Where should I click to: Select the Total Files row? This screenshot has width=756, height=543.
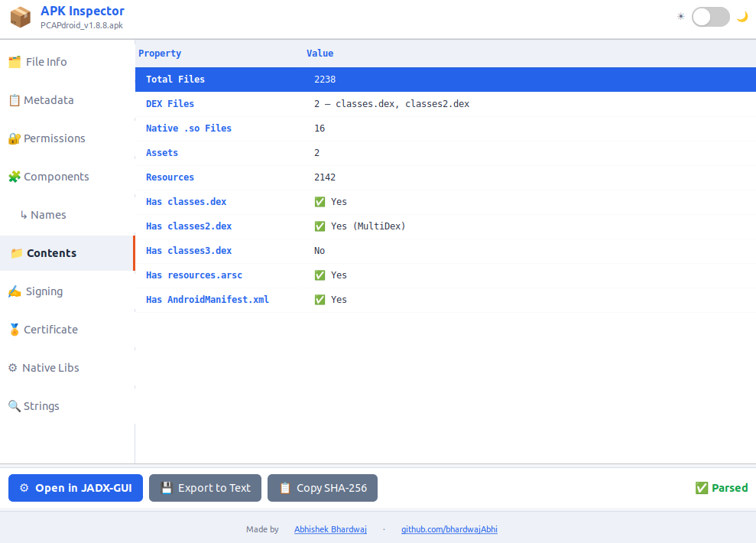(446, 80)
